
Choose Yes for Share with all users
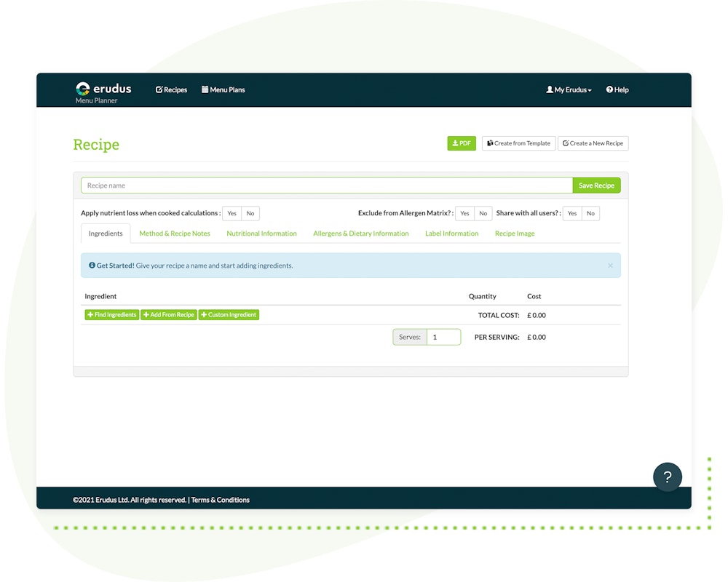tap(571, 213)
